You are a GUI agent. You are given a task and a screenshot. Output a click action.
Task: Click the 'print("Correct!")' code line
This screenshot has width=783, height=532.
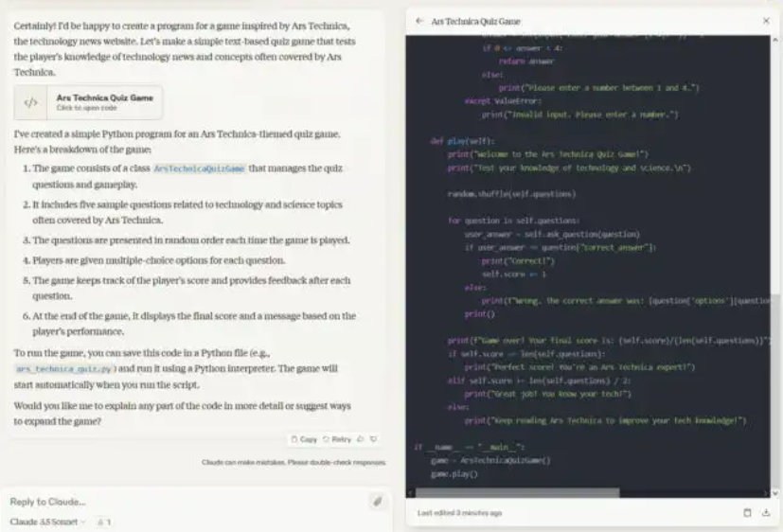[x=518, y=261]
